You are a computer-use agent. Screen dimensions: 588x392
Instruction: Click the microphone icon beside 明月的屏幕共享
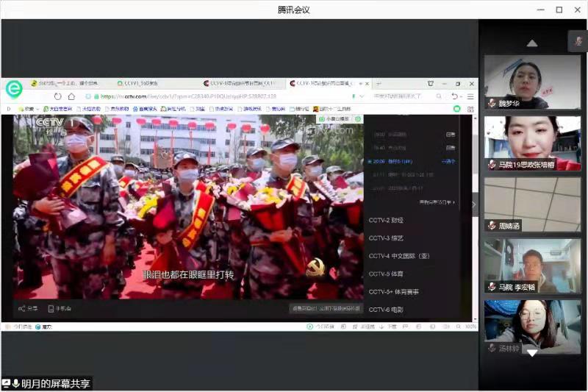[15, 383]
